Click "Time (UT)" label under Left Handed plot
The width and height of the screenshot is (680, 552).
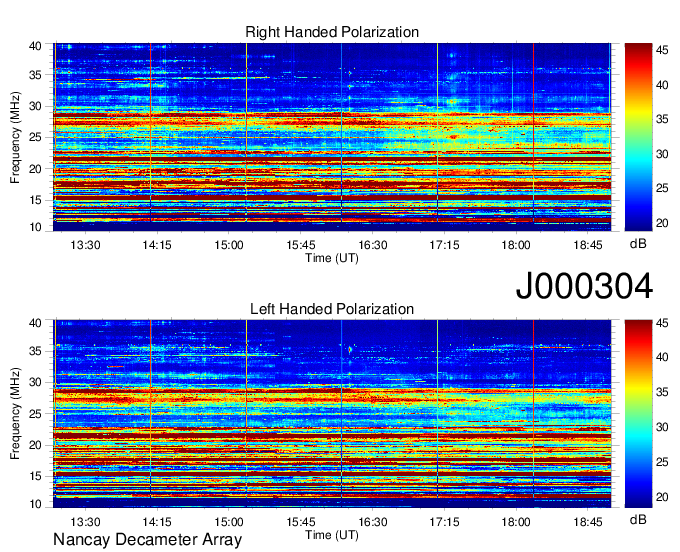tap(332, 535)
